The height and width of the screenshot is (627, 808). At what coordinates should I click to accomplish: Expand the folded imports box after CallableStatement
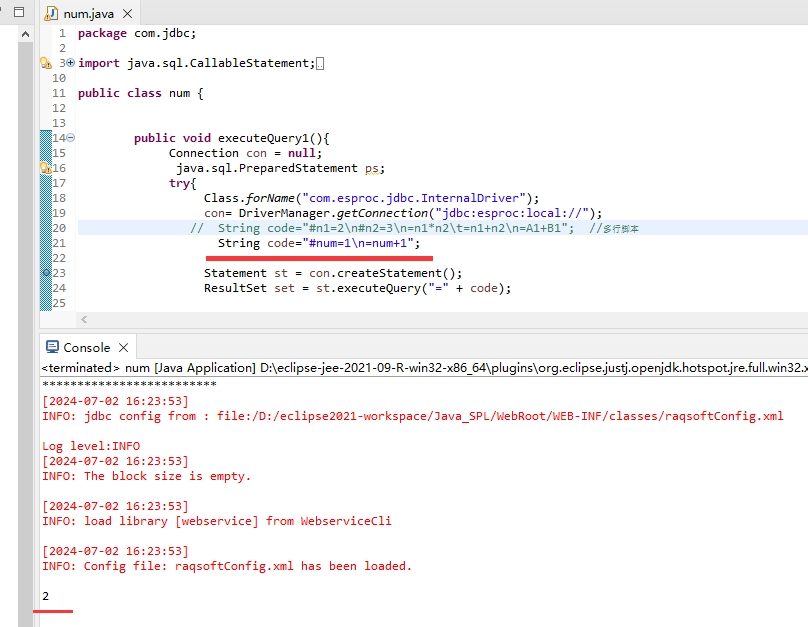pyautogui.click(x=320, y=64)
